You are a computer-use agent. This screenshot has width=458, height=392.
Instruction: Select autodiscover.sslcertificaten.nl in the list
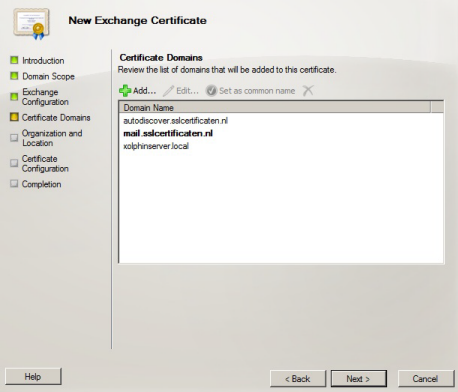[175, 121]
